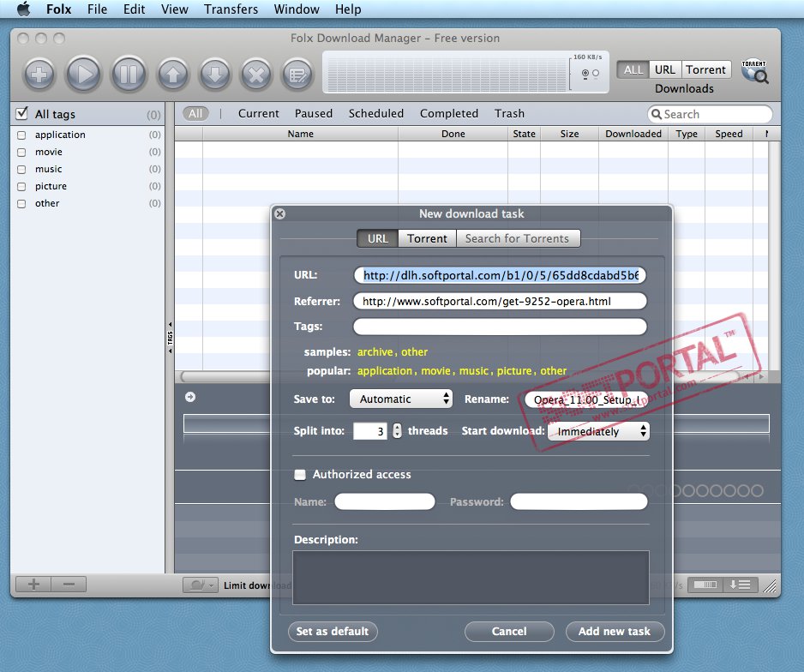The image size is (804, 672).
Task: Check the other tag checkbox
Action: point(21,203)
